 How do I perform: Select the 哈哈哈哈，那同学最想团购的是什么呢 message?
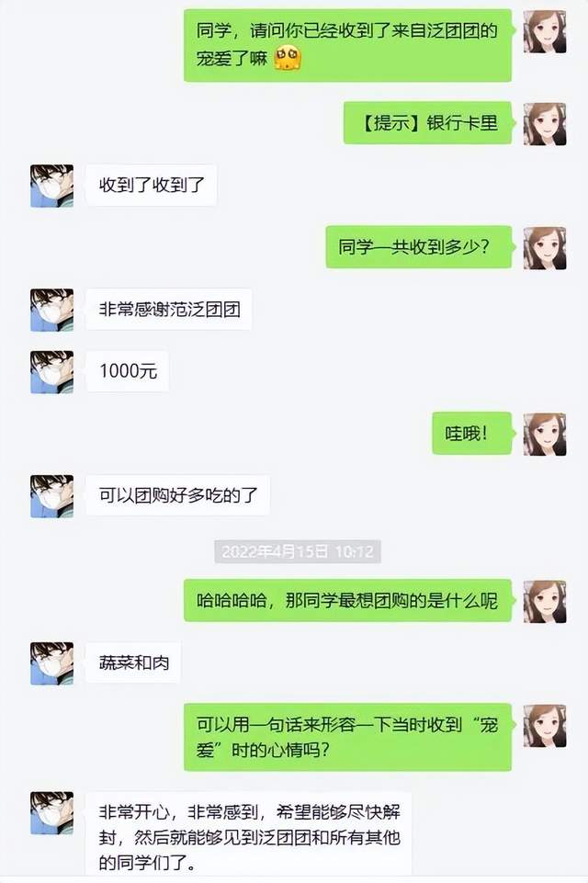tap(347, 600)
